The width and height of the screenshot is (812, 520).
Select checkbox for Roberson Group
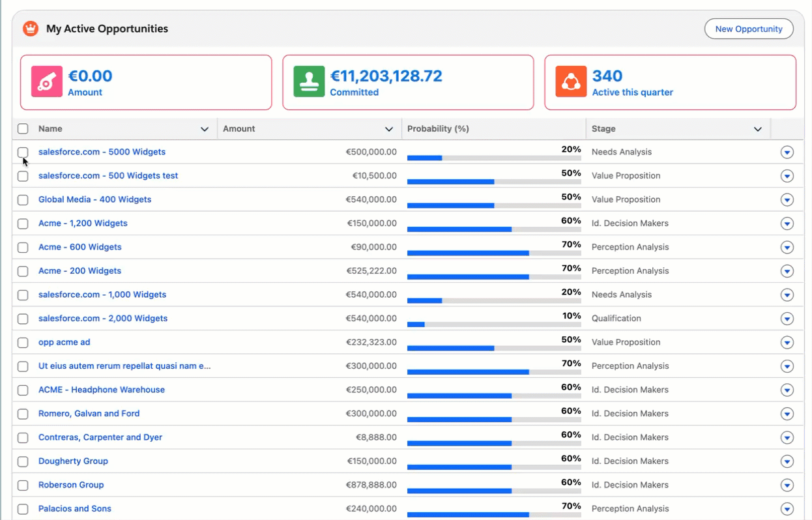(23, 485)
